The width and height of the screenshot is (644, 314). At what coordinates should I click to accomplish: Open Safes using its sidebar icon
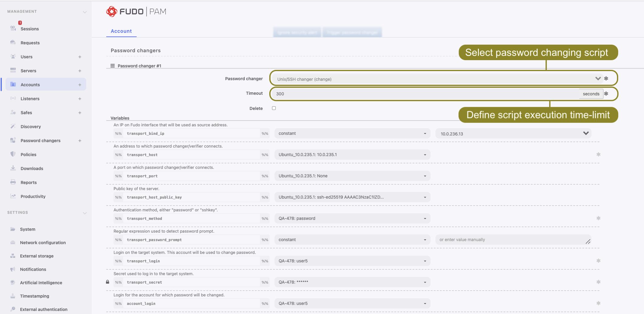13,113
